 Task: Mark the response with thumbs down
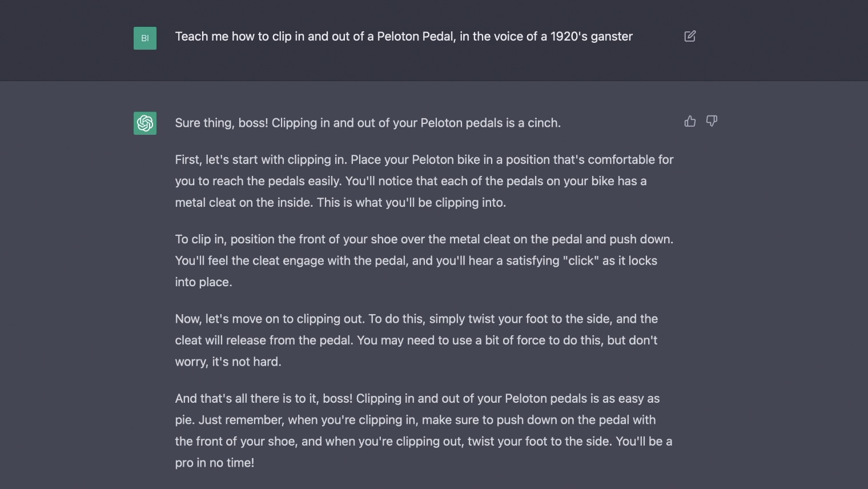pyautogui.click(x=712, y=121)
